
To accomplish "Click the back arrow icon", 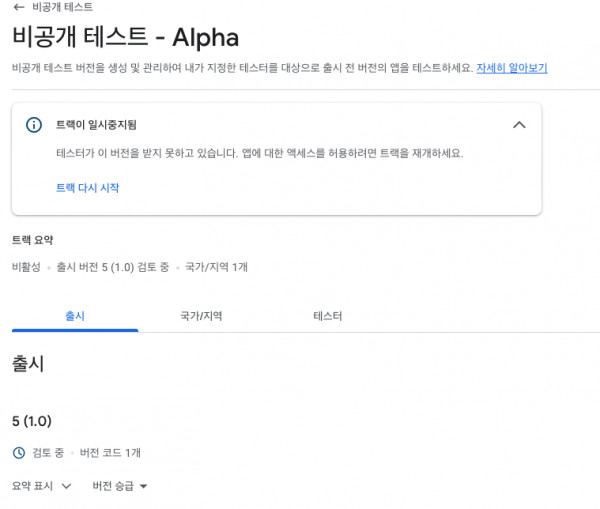I will pyautogui.click(x=19, y=7).
